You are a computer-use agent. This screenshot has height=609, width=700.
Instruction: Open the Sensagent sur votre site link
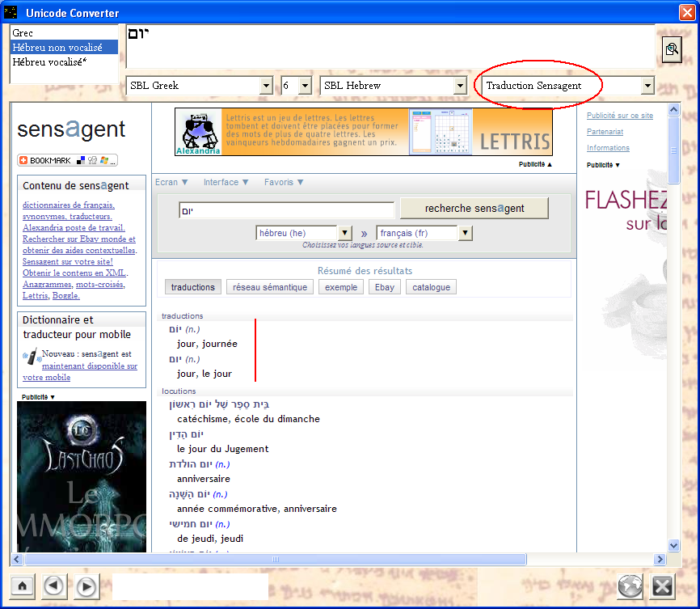(x=67, y=261)
